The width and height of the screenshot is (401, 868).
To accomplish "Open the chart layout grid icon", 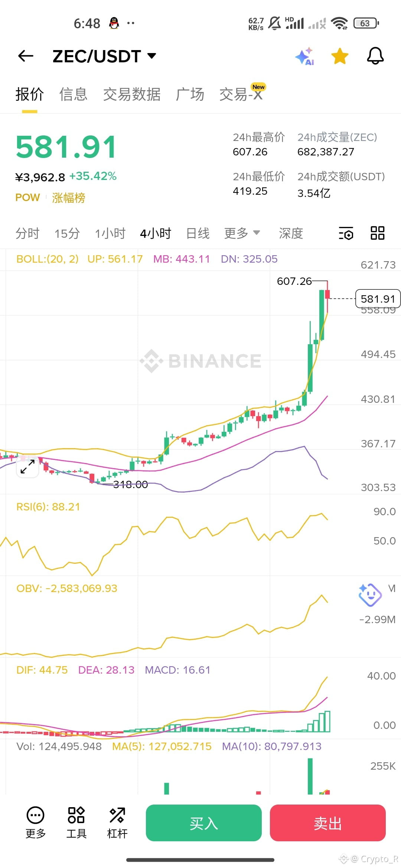I will click(x=378, y=233).
